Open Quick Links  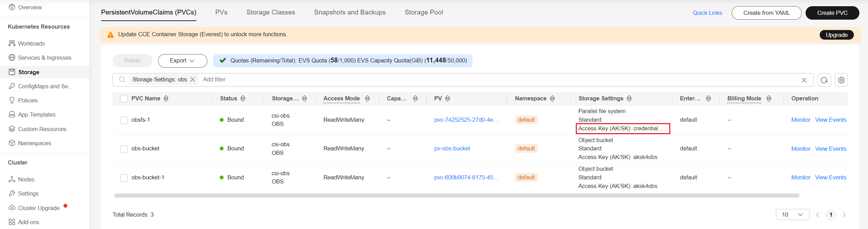tap(707, 13)
